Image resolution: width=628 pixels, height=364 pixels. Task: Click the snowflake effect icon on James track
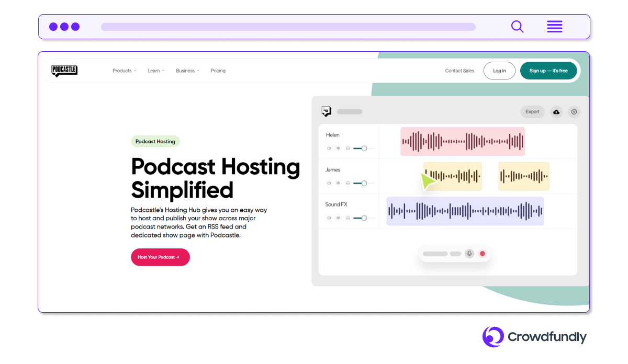pos(338,183)
